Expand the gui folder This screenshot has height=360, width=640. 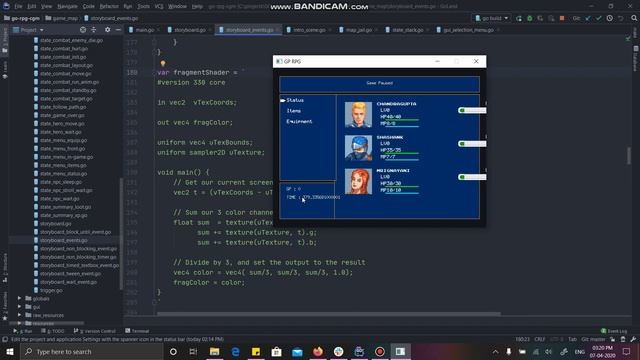pyautogui.click(x=20, y=307)
